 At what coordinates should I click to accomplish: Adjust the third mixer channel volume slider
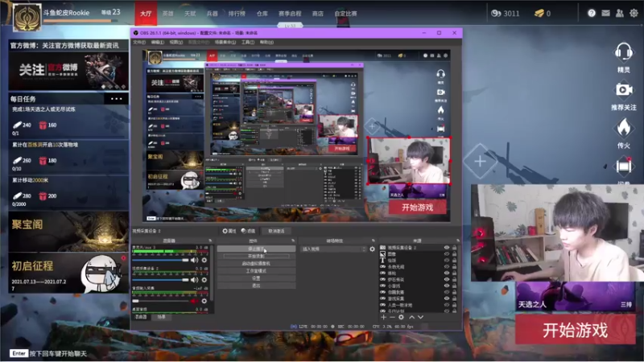[x=160, y=301]
